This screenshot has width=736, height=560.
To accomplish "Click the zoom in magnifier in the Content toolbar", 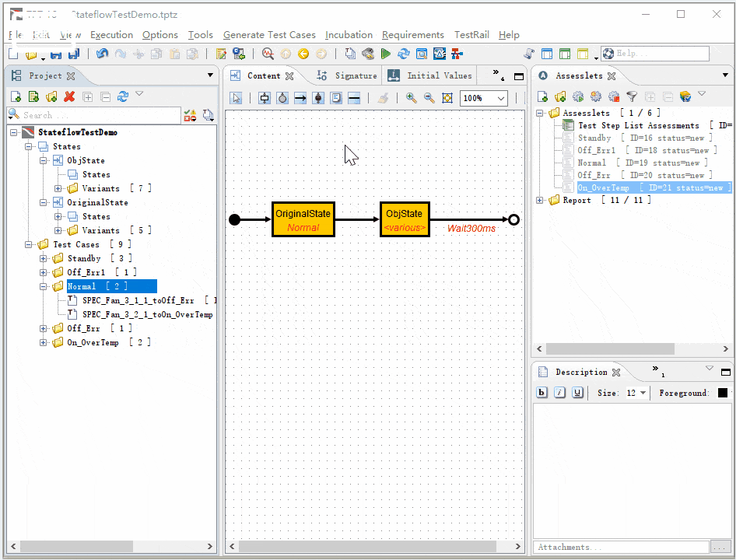I will pos(412,98).
